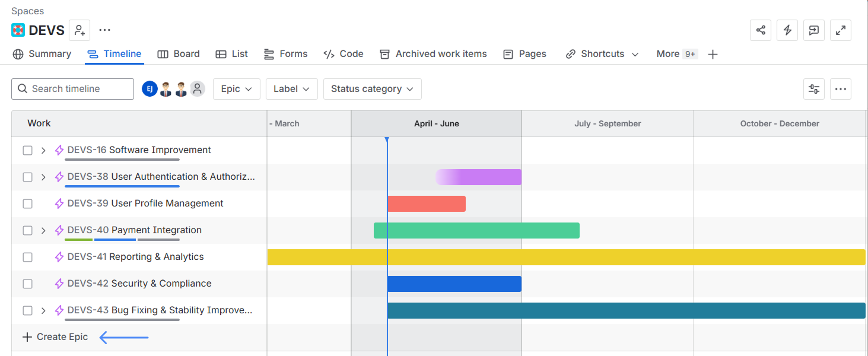This screenshot has height=356, width=868.
Task: Click the give feedback icon
Action: pyautogui.click(x=814, y=30)
